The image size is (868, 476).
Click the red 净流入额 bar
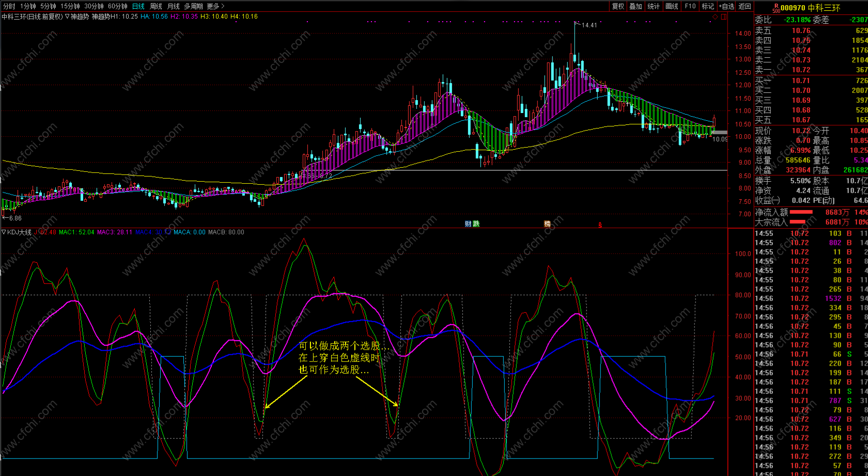pos(801,212)
